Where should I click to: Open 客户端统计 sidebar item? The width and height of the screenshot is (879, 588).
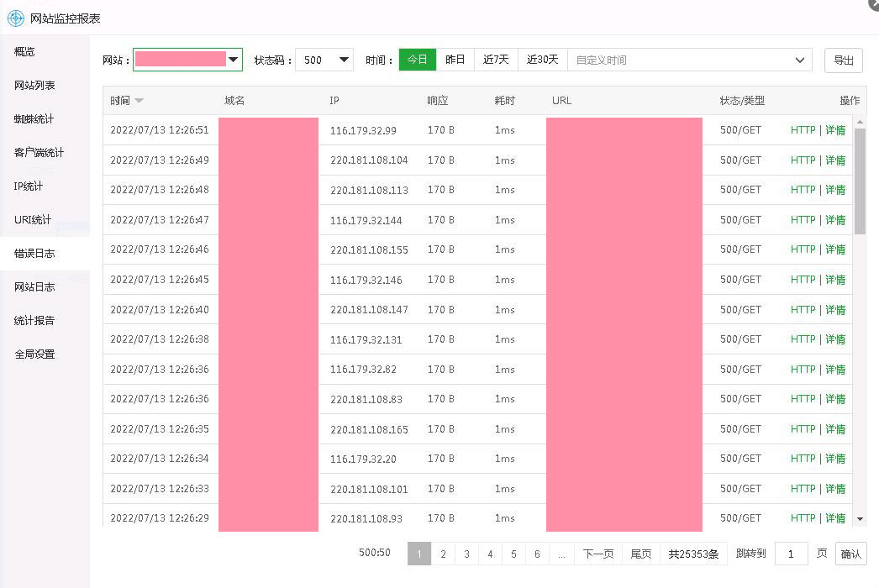[x=39, y=153]
